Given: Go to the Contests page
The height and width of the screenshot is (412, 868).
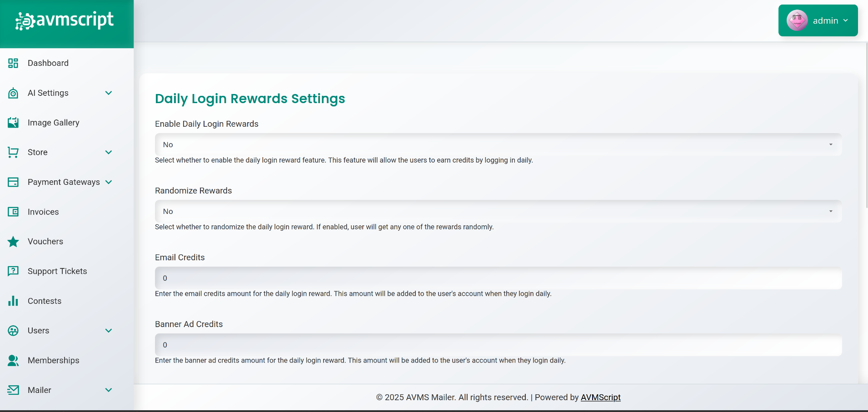Looking at the screenshot, I should (x=45, y=301).
